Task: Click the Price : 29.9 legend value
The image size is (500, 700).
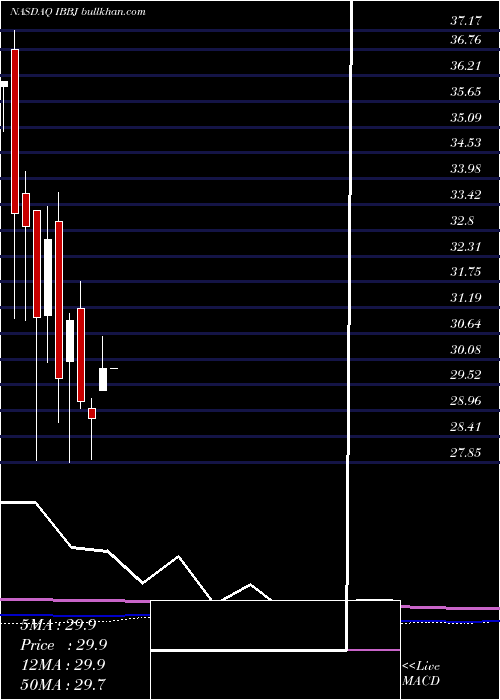Action: (x=64, y=645)
